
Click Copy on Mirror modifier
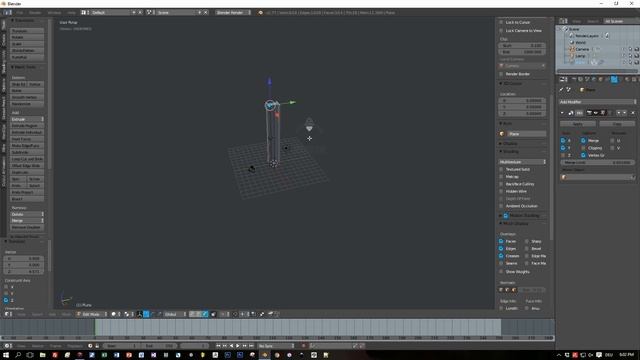click(617, 123)
